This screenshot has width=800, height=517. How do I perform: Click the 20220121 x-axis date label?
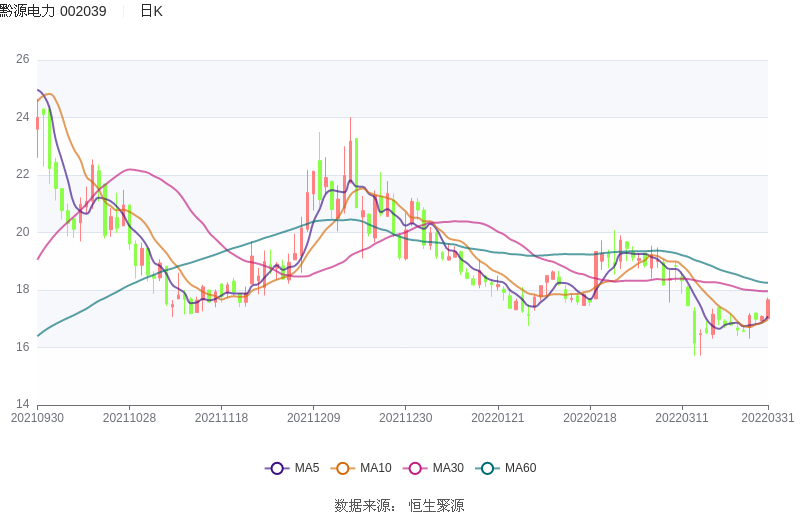(497, 418)
